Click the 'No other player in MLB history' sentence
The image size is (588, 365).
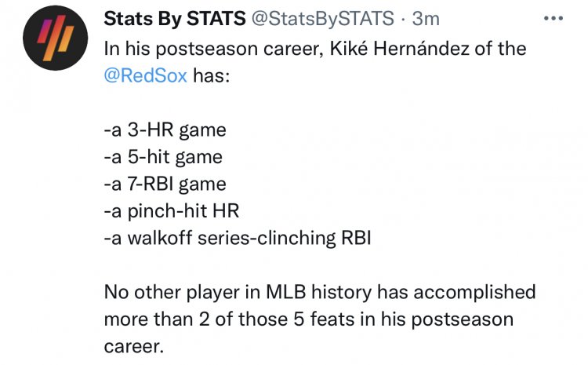pyautogui.click(x=238, y=292)
